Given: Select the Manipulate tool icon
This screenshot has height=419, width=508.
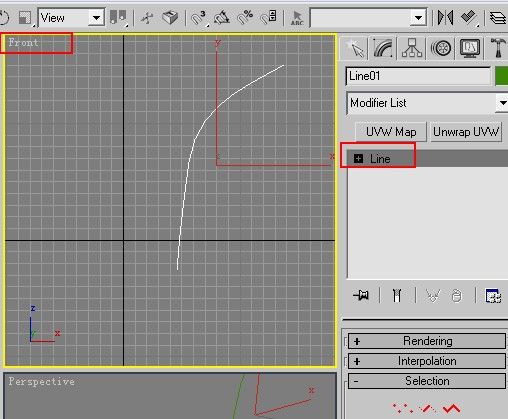Looking at the screenshot, I should click(148, 17).
